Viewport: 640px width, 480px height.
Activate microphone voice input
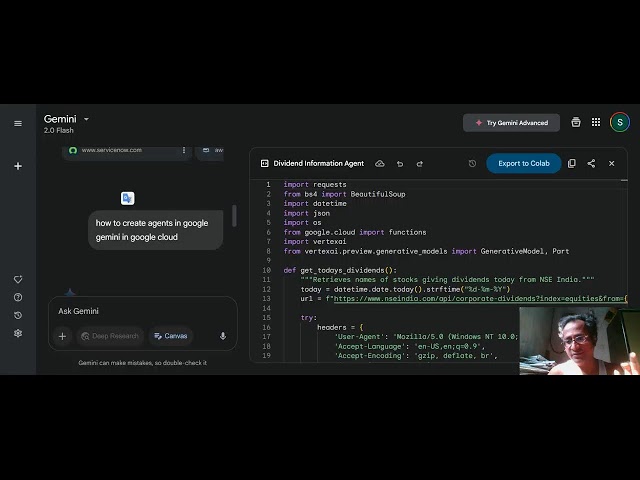(223, 336)
